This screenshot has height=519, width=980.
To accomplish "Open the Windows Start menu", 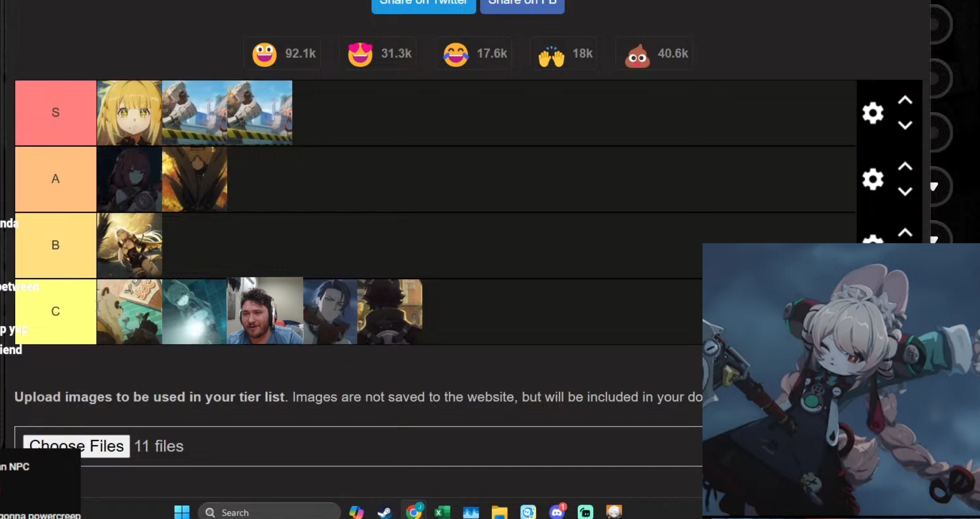I will point(182,512).
